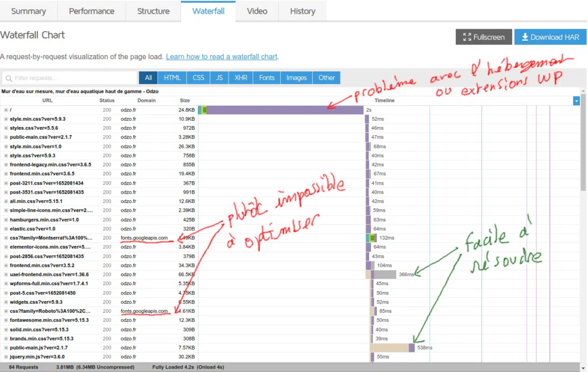This screenshot has height=372, width=588.
Task: Expand the style.min.css?ver=5.9.3 request details
Action: [x=5, y=118]
